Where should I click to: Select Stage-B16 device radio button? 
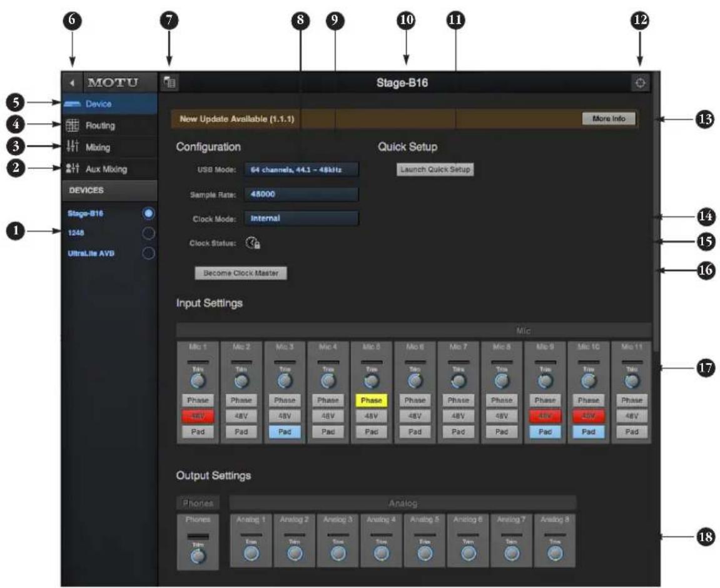pyautogui.click(x=148, y=213)
